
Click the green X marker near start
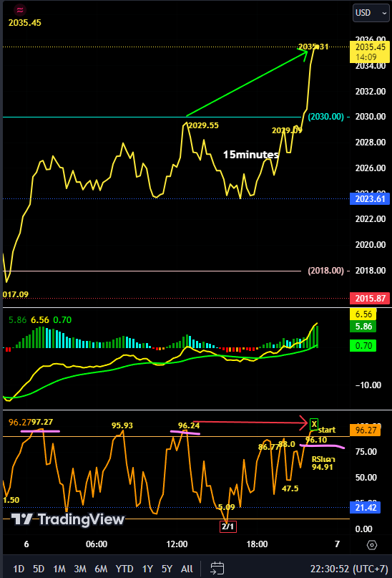coord(314,424)
